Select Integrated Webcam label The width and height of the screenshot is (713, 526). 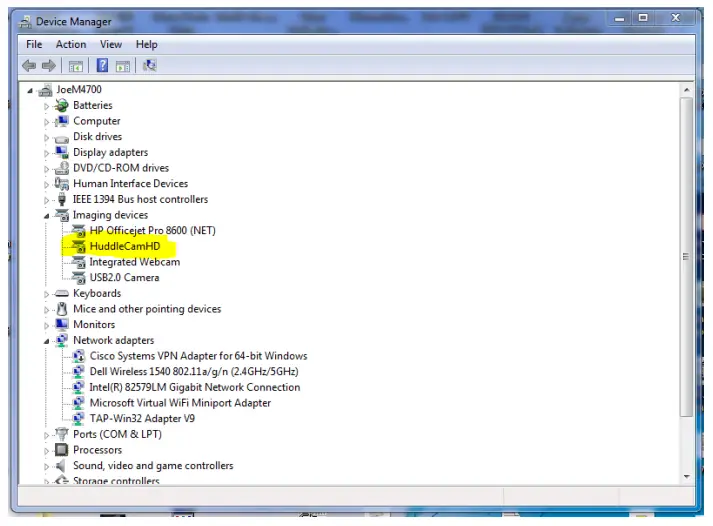pyautogui.click(x=135, y=262)
